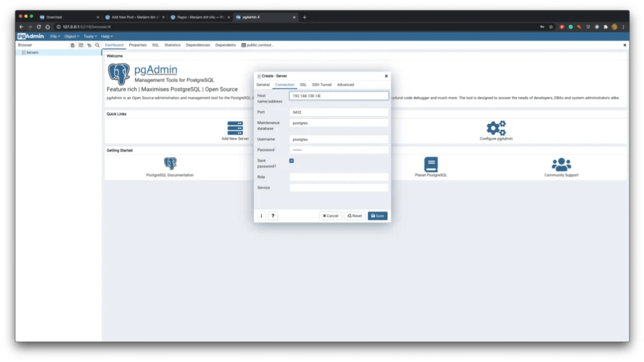Image resolution: width=644 pixels, height=362 pixels.
Task: Open the Help menu
Action: [x=107, y=37]
